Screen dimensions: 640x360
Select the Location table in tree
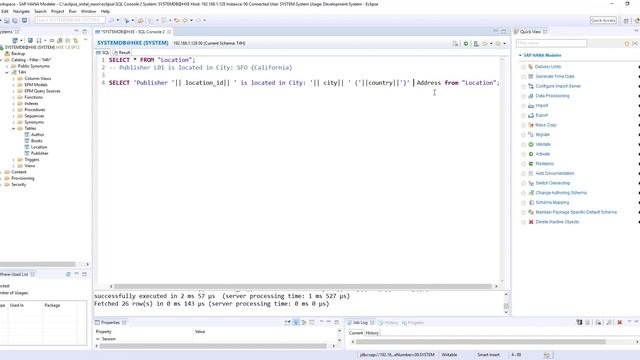(x=39, y=147)
